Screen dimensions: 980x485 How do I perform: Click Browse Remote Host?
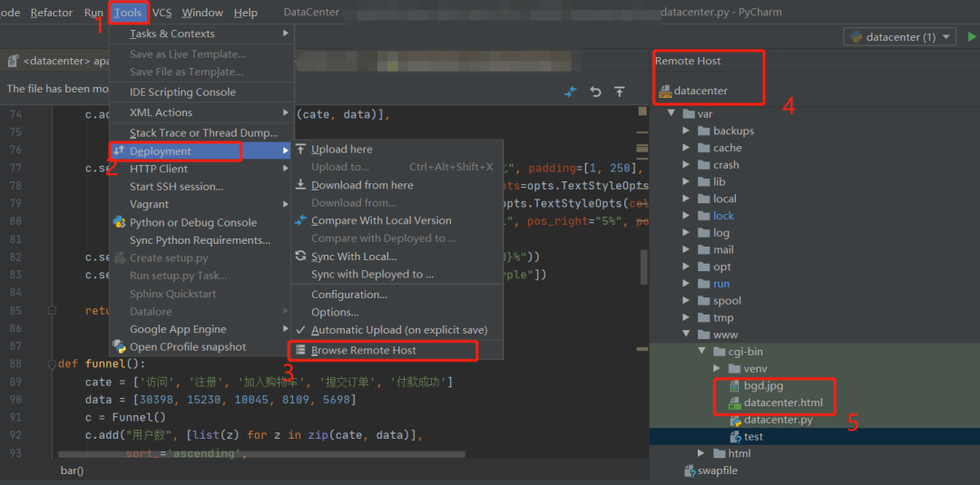397,351
